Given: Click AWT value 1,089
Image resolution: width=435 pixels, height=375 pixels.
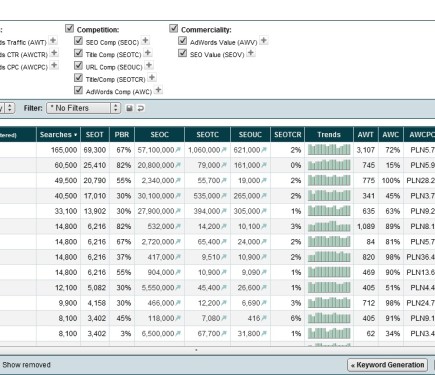Looking at the screenshot, I should pos(366,227).
